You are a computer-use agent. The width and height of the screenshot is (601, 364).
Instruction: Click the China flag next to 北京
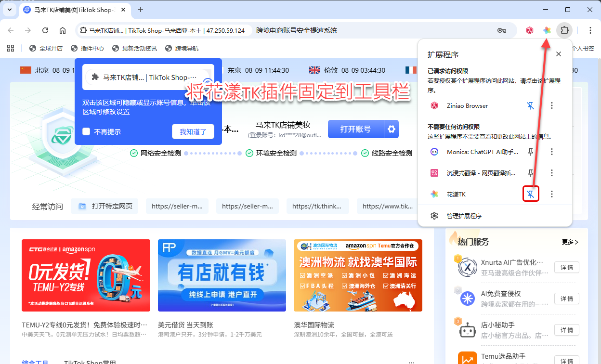click(x=26, y=70)
